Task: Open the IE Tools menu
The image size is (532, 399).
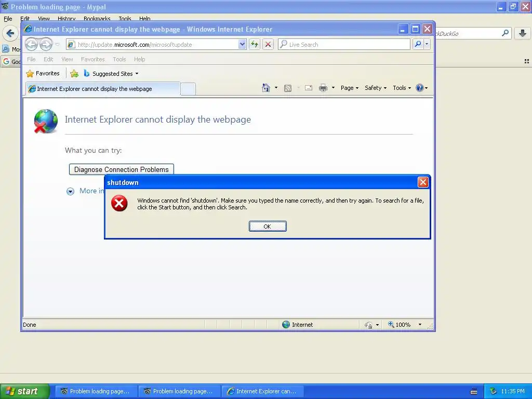Action: tap(119, 59)
